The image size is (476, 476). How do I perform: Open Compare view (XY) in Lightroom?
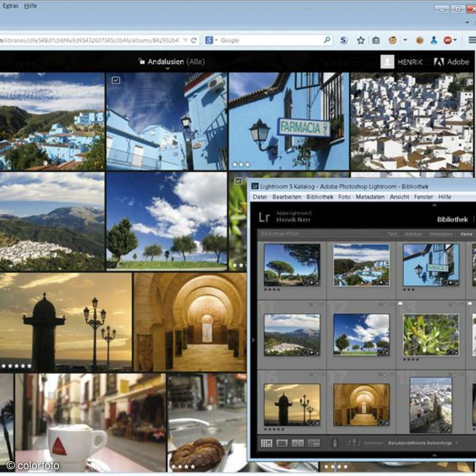click(297, 443)
